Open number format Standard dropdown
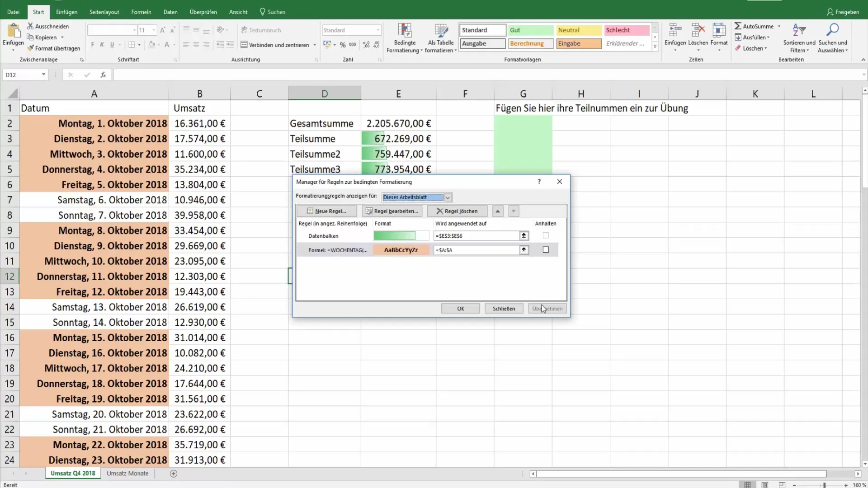 tap(378, 30)
